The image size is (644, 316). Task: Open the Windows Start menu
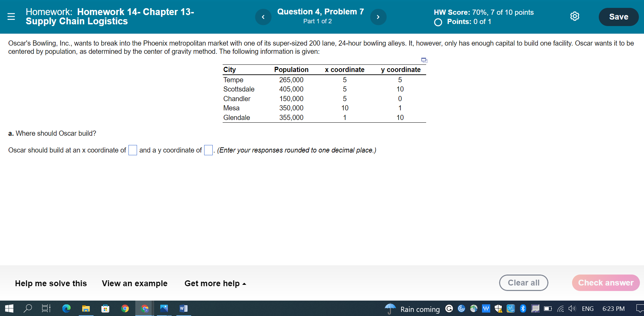coord(9,308)
